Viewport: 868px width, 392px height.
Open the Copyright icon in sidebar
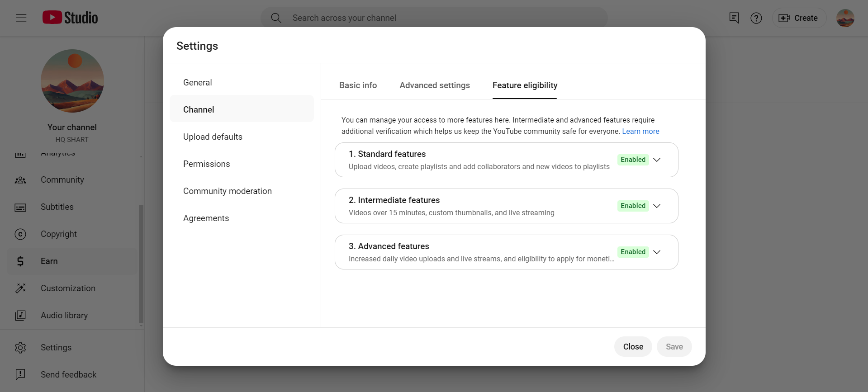(x=20, y=234)
